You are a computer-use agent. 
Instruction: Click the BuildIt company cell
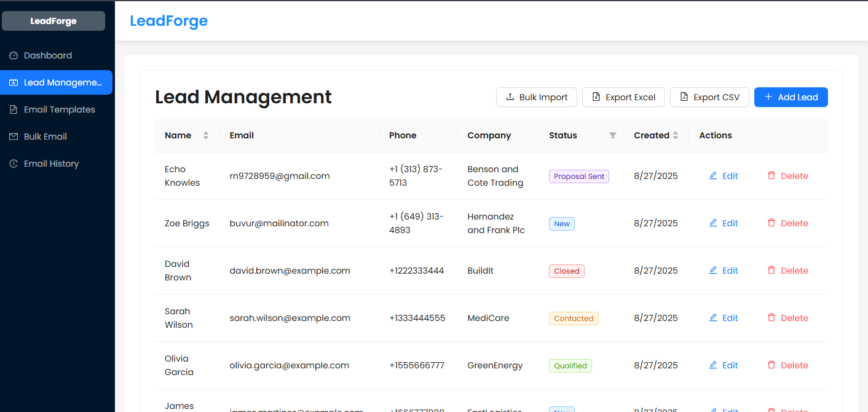tap(481, 271)
